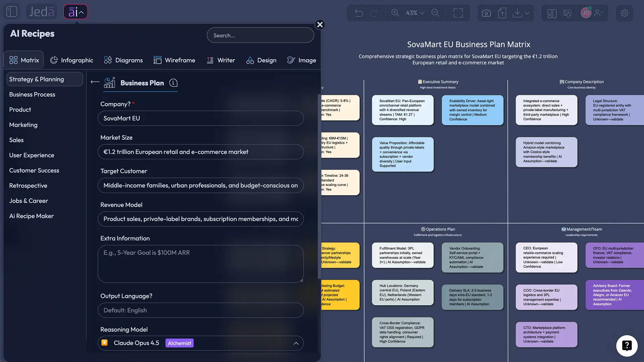Zoom out with magnifier minus

point(435,13)
